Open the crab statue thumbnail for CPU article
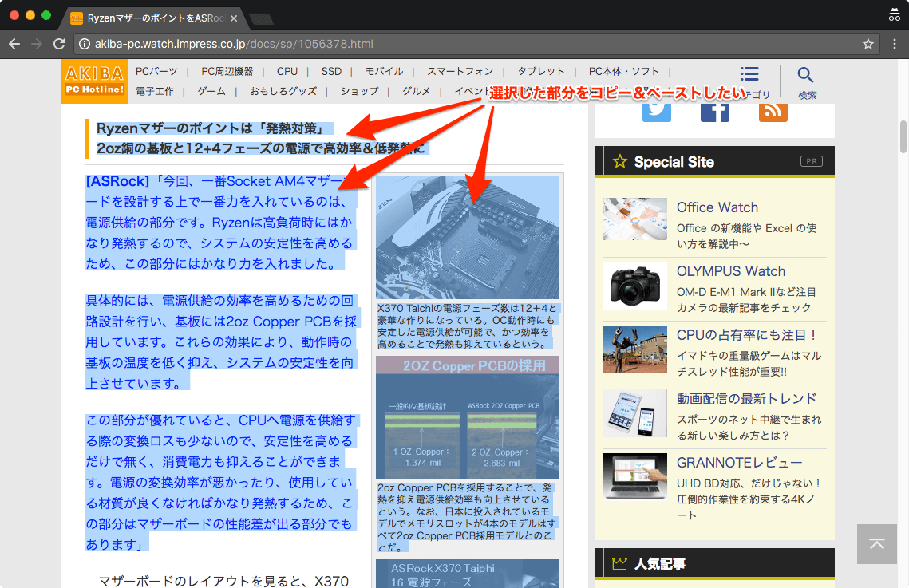 (x=634, y=349)
